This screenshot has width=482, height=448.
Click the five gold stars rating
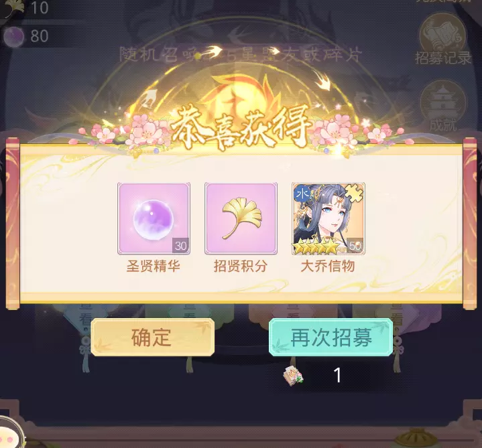[316, 248]
